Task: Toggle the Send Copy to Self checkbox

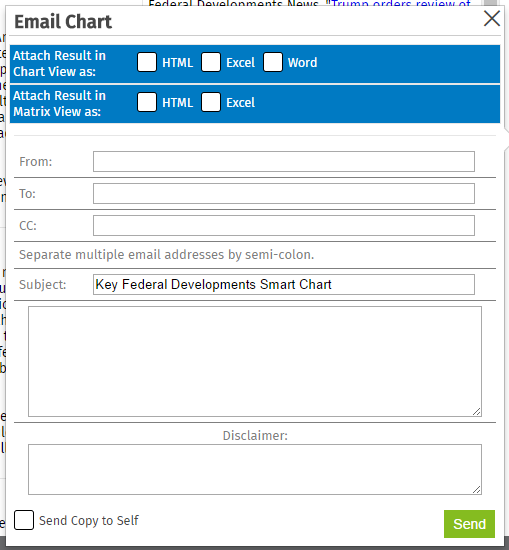Action: click(x=24, y=520)
